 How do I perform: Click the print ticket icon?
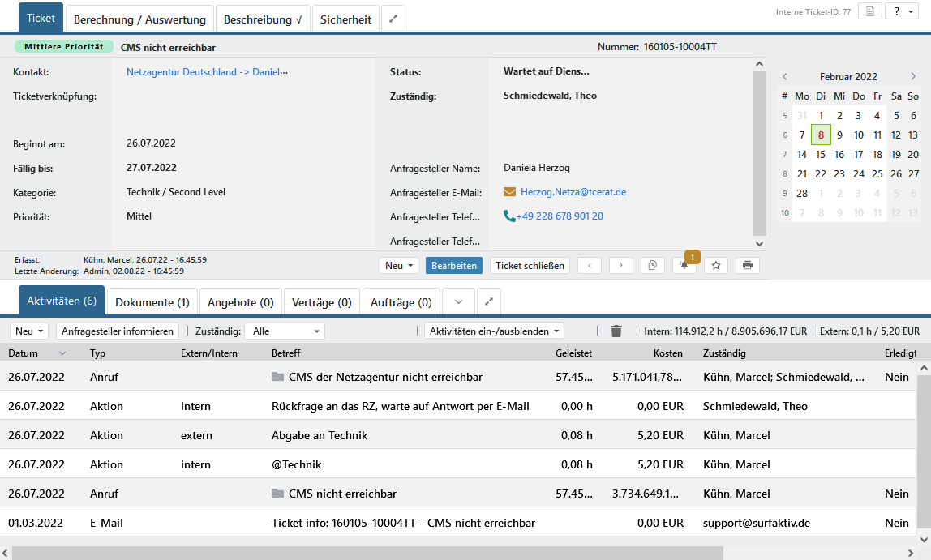click(x=747, y=265)
